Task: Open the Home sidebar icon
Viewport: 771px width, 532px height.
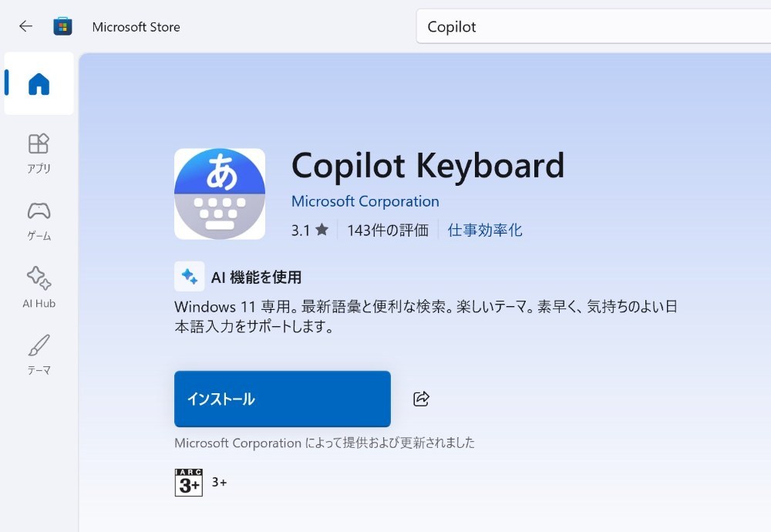Action: point(39,83)
